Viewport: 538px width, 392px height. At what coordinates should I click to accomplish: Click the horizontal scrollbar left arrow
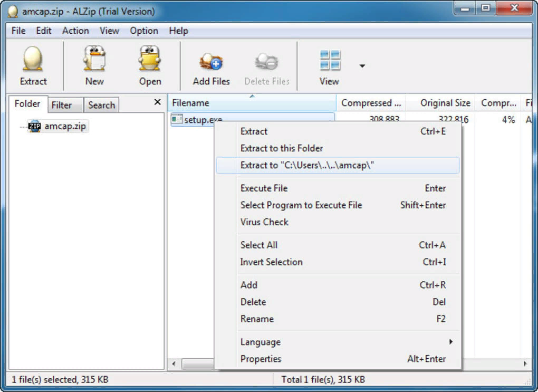pos(174,364)
